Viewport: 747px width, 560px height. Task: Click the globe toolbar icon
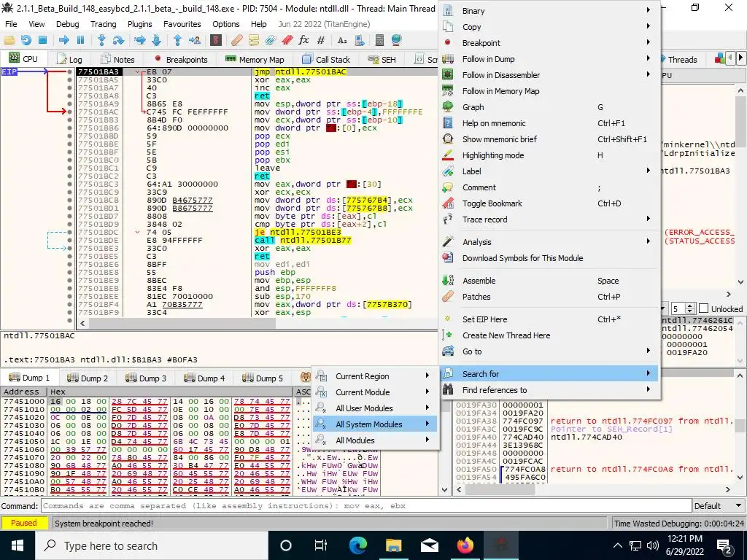click(396, 41)
